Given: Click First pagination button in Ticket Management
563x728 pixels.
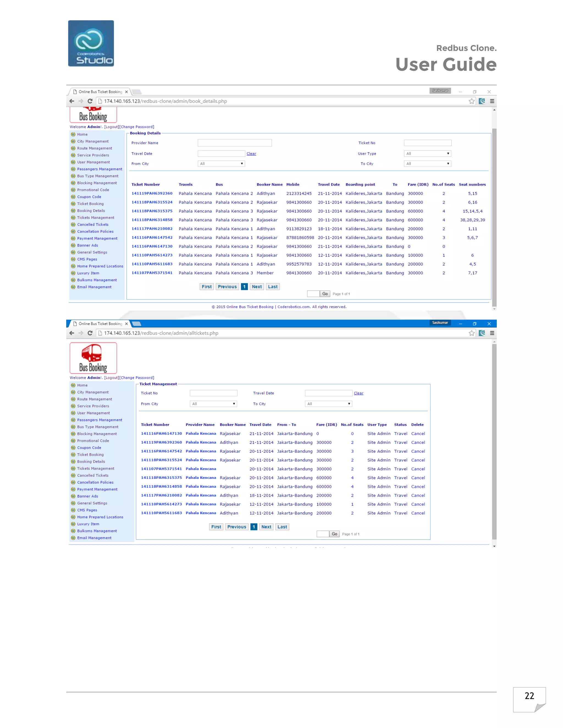Looking at the screenshot, I should (216, 527).
